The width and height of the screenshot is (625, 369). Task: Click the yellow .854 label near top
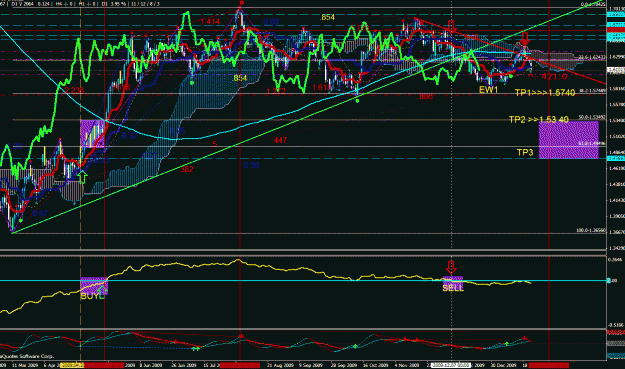point(327,17)
